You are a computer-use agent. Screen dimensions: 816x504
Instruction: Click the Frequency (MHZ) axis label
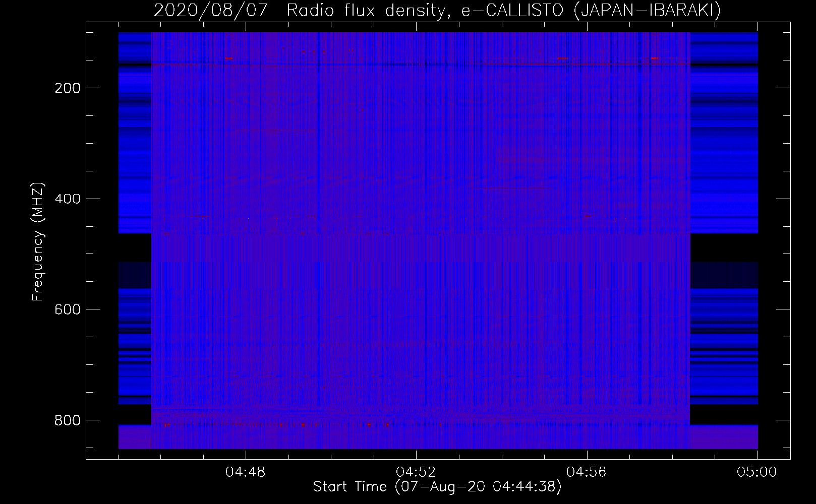coord(38,242)
